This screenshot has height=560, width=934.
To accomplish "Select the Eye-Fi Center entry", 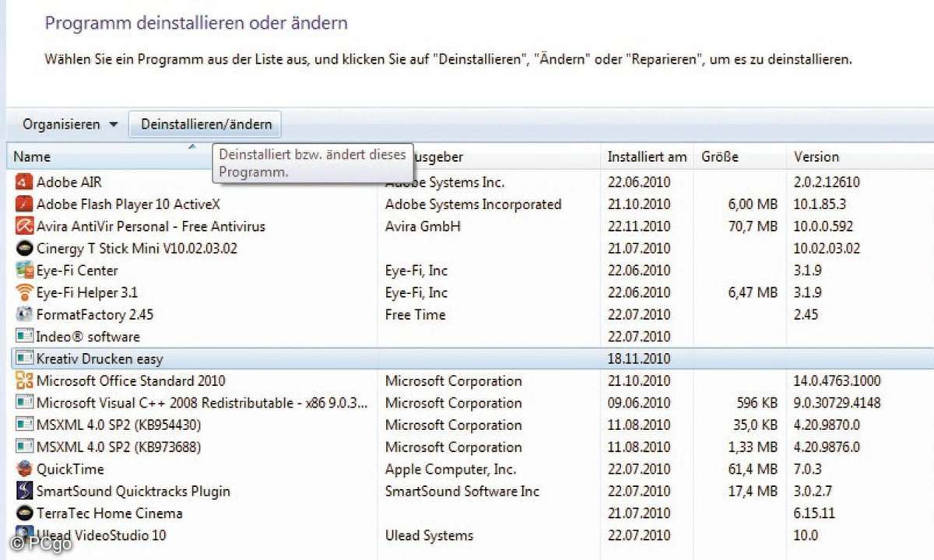I will (x=77, y=271).
